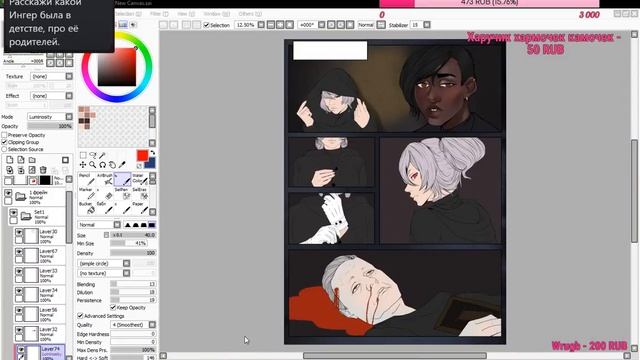640x360 pixels.
Task: Select the Layer33 layer
Action: click(40, 275)
